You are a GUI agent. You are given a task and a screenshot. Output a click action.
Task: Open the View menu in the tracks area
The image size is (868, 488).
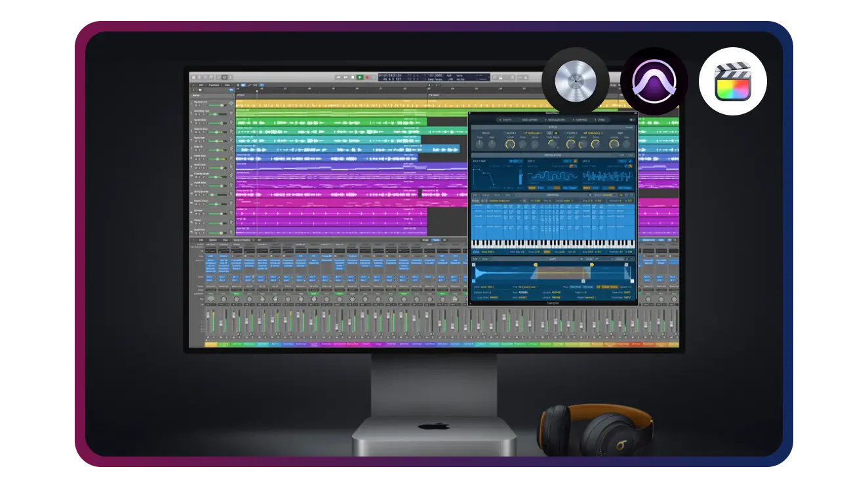pos(227,85)
